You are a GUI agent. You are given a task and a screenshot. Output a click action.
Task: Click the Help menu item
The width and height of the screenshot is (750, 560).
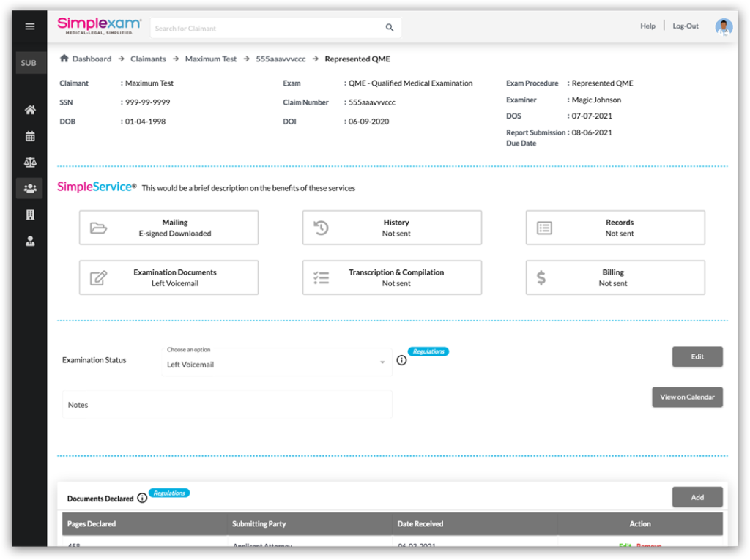pos(647,26)
